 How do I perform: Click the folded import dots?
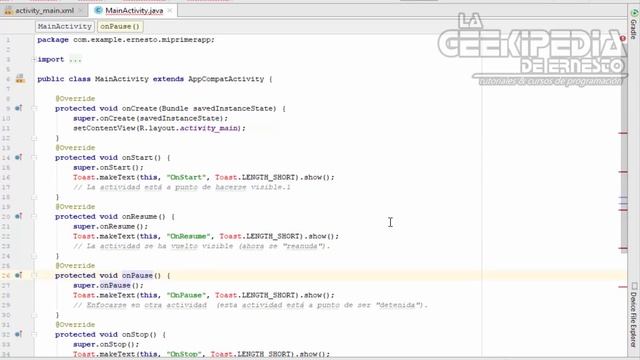pyautogui.click(x=75, y=60)
